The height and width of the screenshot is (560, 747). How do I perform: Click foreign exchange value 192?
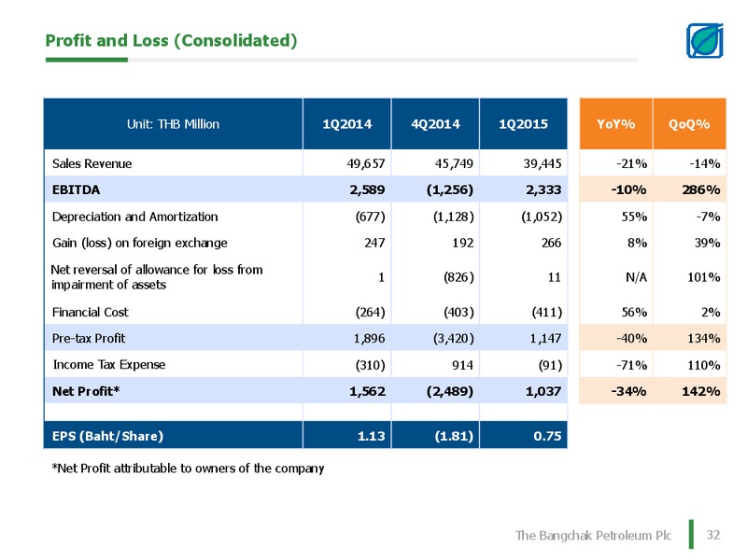[463, 243]
